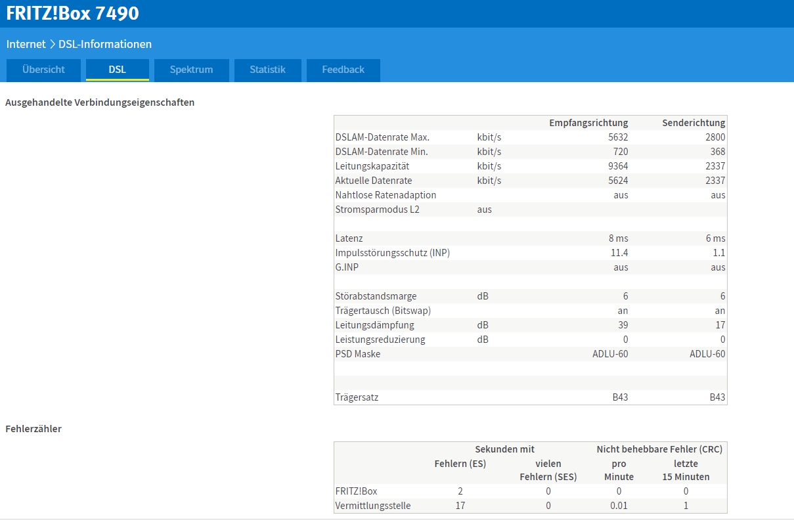Click the Ausgehandelte Verbindungseigenschaften heading
The height and width of the screenshot is (532, 794).
point(100,102)
